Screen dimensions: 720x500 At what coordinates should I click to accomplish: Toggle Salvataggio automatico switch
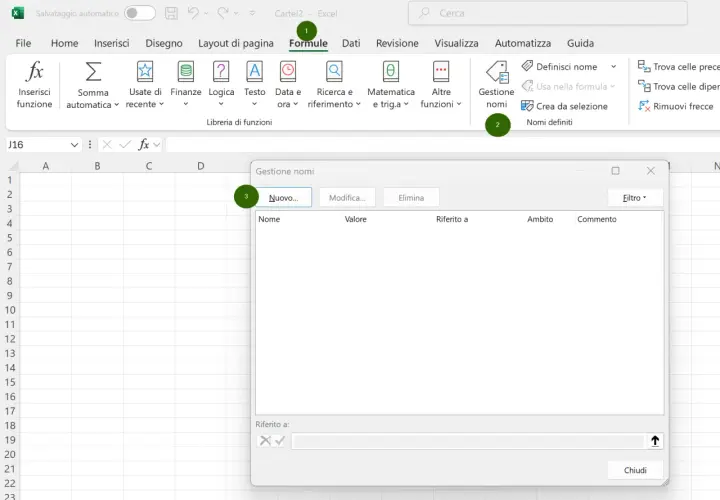(140, 13)
